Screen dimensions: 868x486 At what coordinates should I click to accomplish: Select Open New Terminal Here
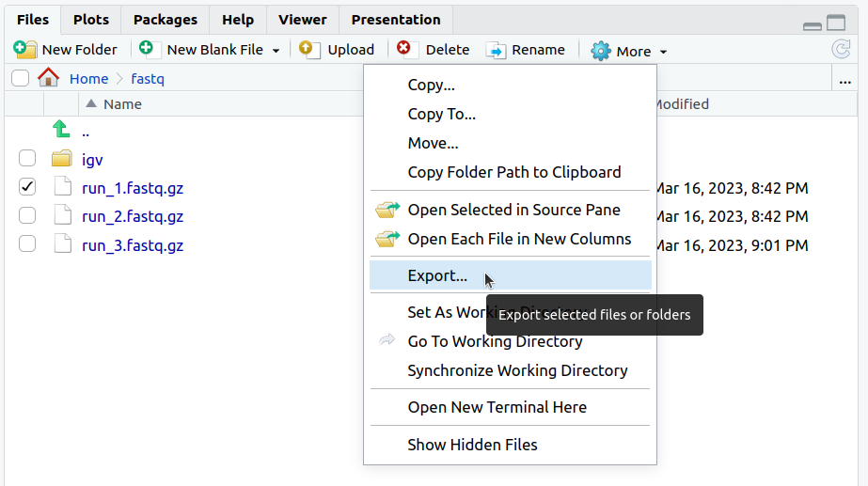click(510, 407)
